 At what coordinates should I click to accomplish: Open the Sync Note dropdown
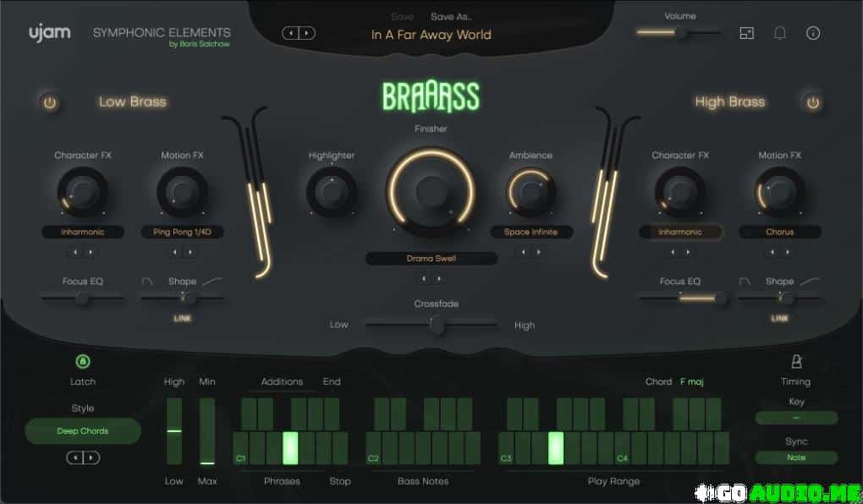coord(795,457)
